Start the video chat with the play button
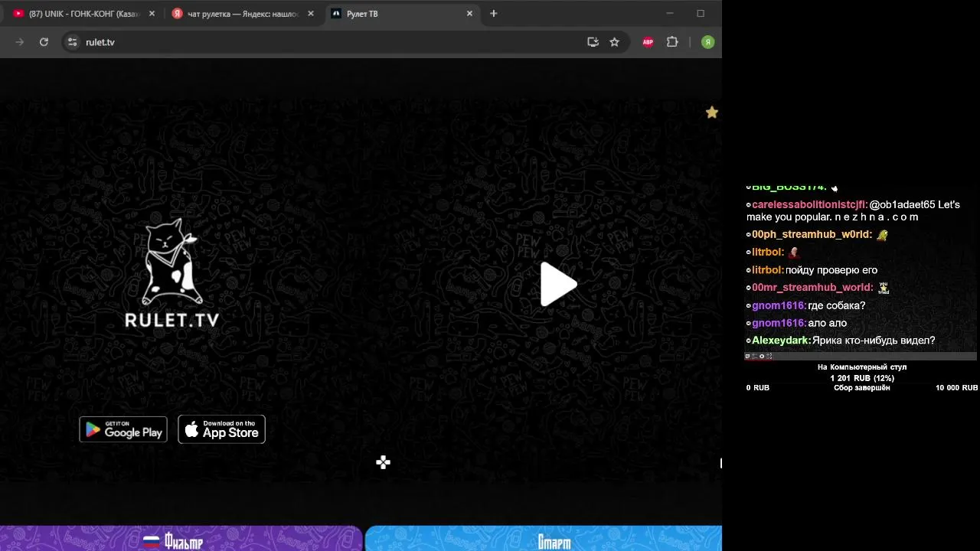Viewport: 980px width, 551px height. pyautogui.click(x=558, y=285)
